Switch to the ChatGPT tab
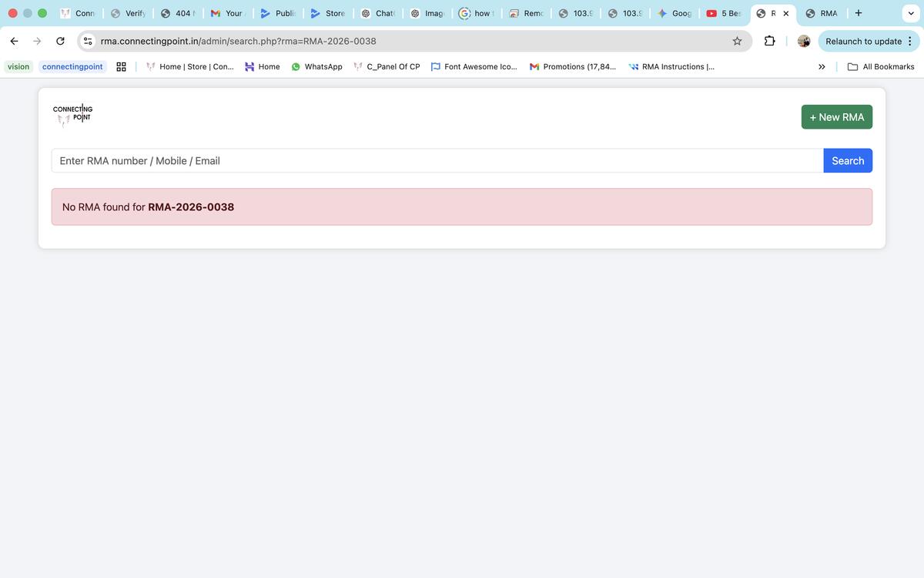The width and height of the screenshot is (924, 578). 378,13
